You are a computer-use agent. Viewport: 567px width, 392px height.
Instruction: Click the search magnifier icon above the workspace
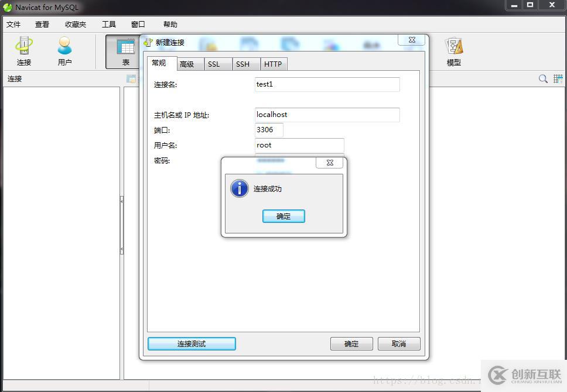coord(543,78)
